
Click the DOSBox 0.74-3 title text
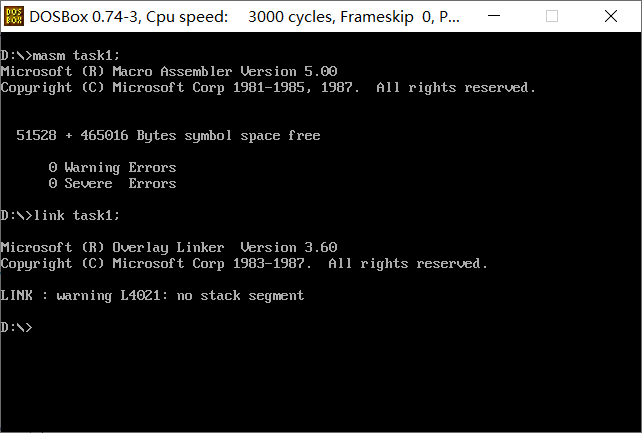click(x=85, y=17)
